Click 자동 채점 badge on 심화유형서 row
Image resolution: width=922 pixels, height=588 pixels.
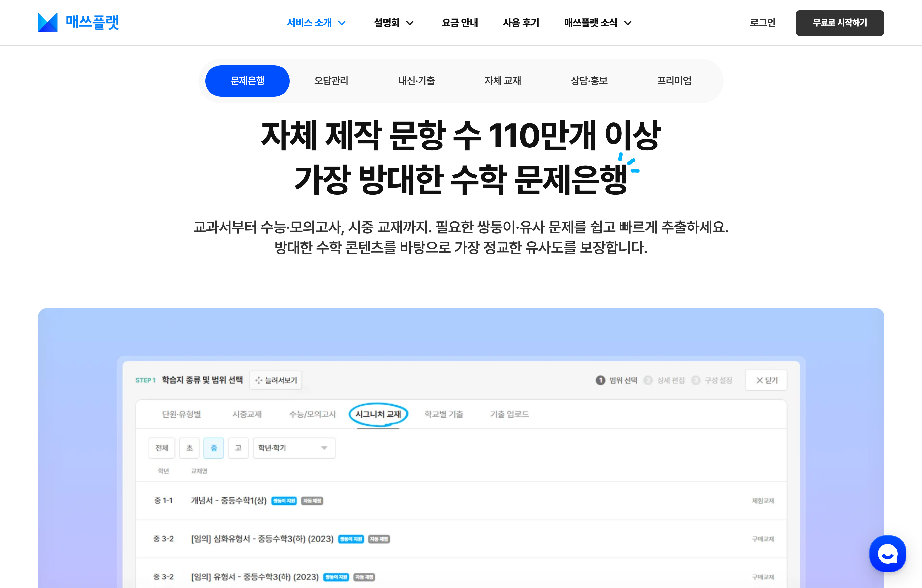(x=379, y=539)
